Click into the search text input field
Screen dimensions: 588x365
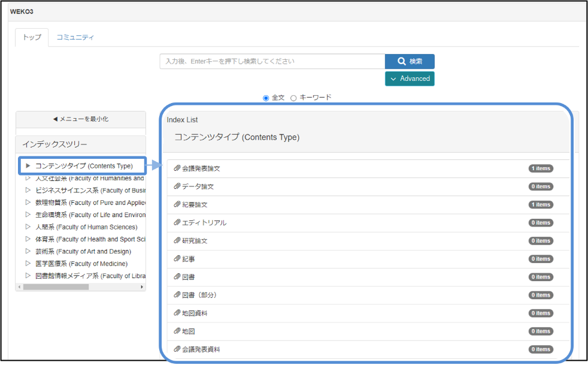click(272, 62)
